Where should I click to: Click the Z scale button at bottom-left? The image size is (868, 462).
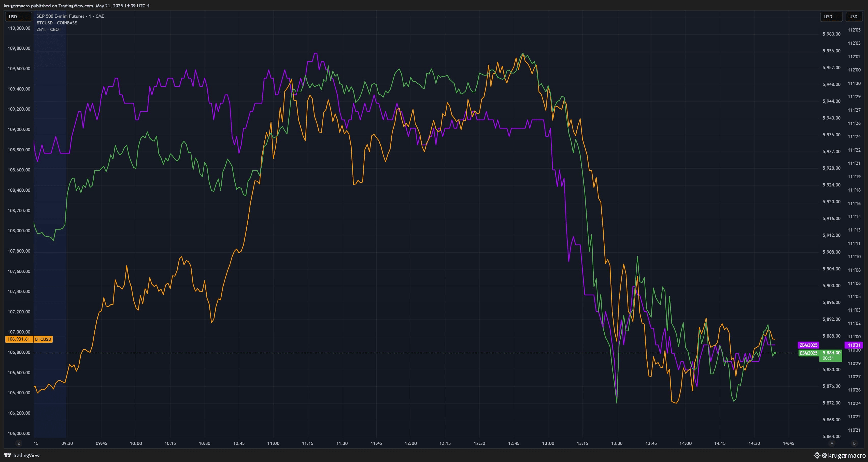(19, 443)
